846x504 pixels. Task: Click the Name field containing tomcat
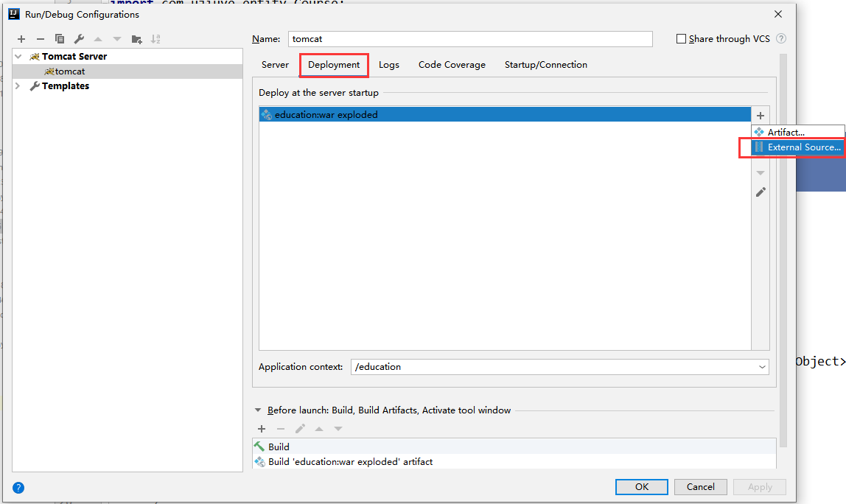click(470, 39)
